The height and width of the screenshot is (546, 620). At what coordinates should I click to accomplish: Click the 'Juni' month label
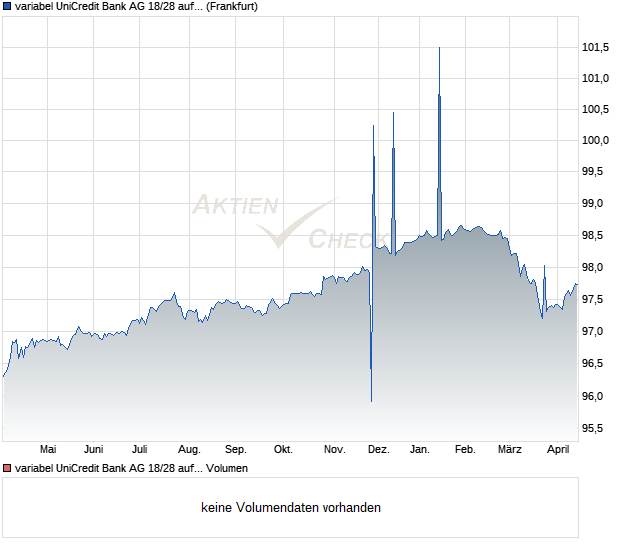94,449
